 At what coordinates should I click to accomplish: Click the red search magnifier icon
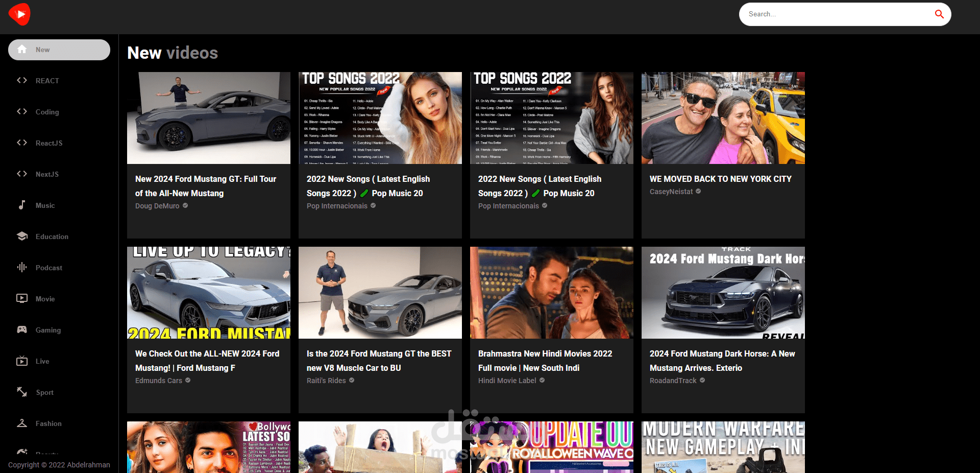939,14
